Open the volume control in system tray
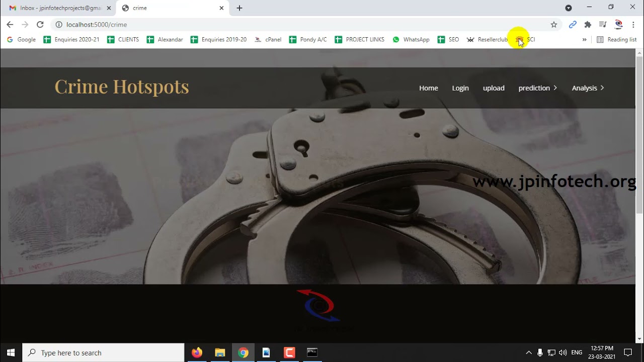 click(562, 352)
